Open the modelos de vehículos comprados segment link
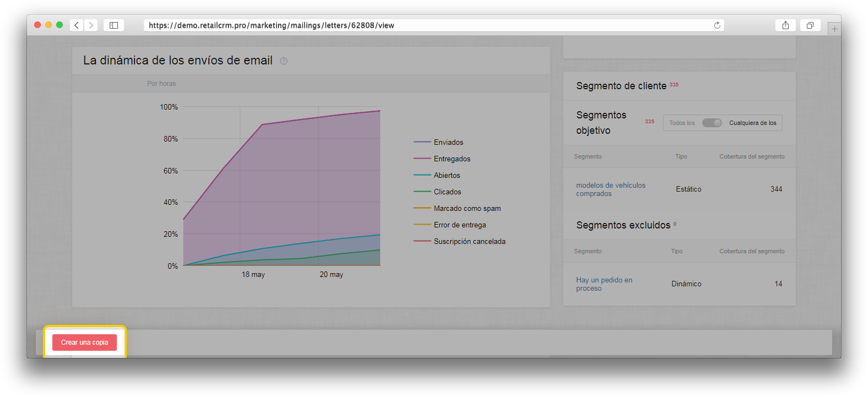 pos(611,189)
